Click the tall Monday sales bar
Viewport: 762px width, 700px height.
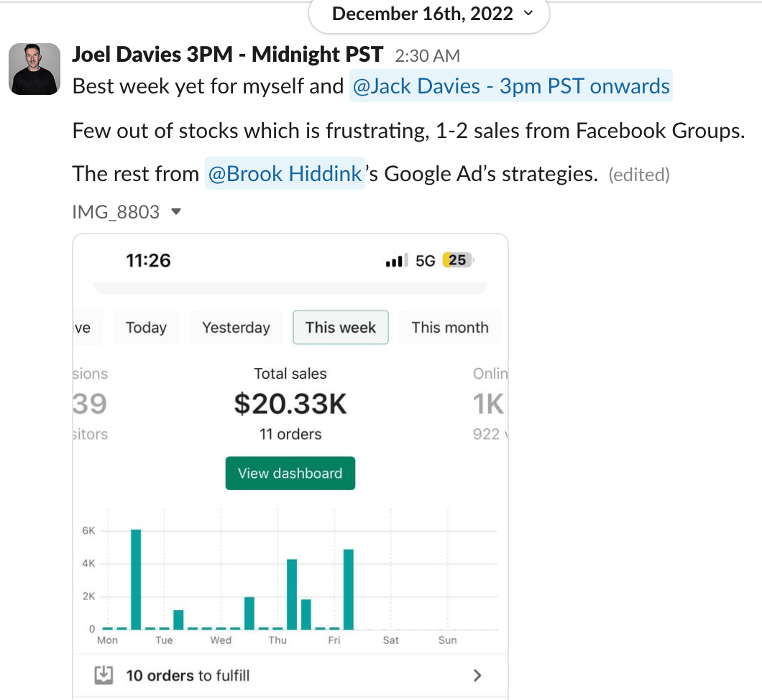[136, 579]
